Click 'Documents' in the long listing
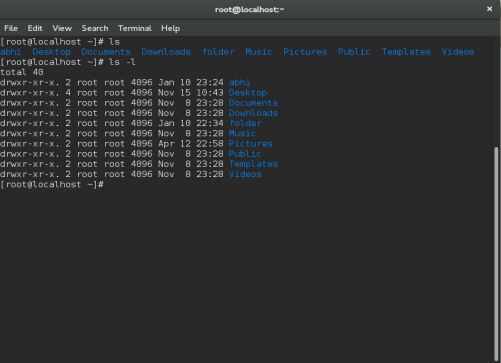This screenshot has height=363, width=501. (x=253, y=103)
